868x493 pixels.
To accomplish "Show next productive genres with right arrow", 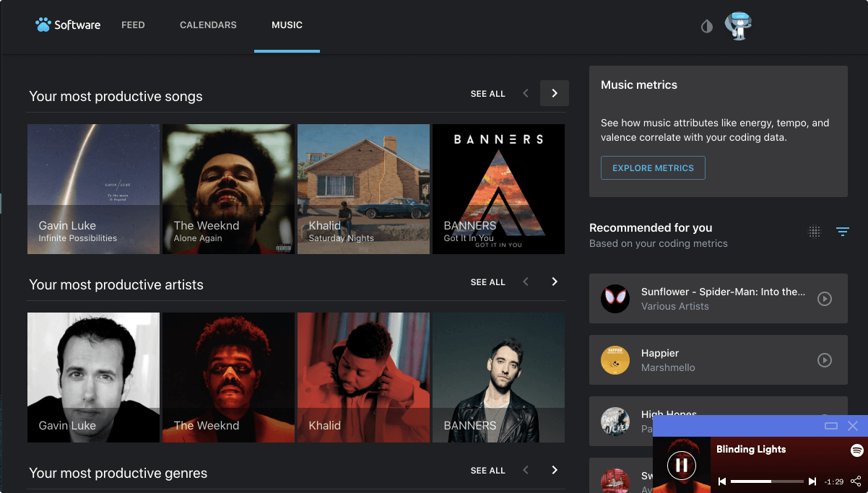I will tap(554, 470).
